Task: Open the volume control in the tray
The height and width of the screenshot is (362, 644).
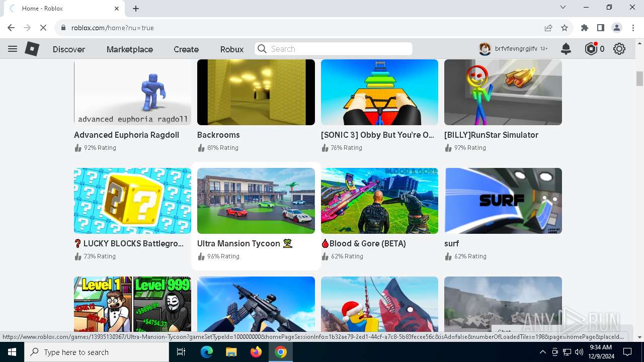Action: coord(579,352)
